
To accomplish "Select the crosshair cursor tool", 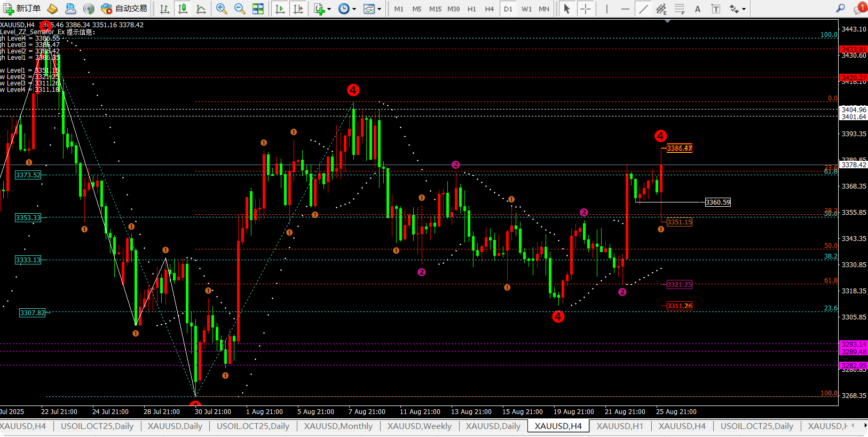I will (x=586, y=9).
